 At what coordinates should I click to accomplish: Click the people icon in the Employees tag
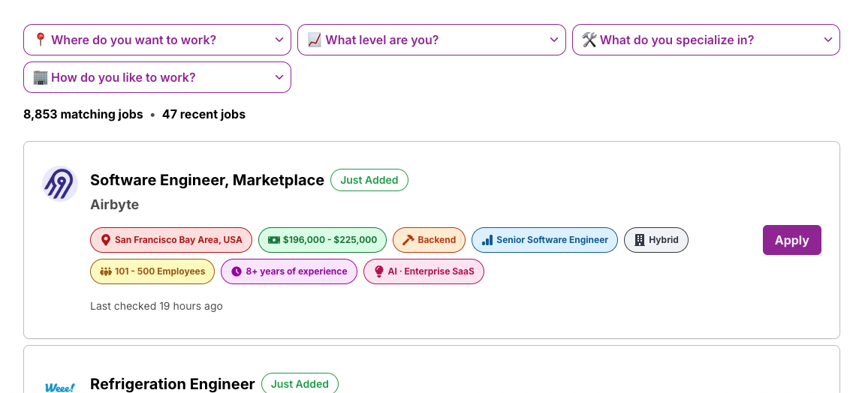(106, 271)
